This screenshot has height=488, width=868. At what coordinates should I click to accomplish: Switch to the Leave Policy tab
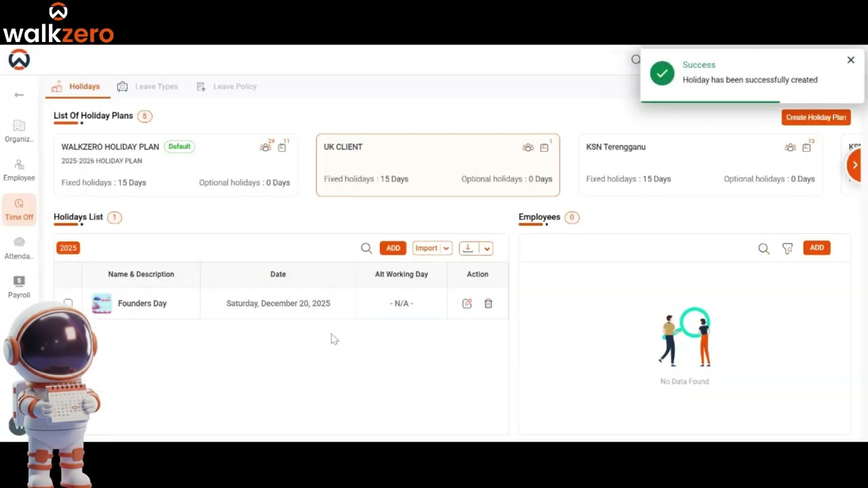226,87
